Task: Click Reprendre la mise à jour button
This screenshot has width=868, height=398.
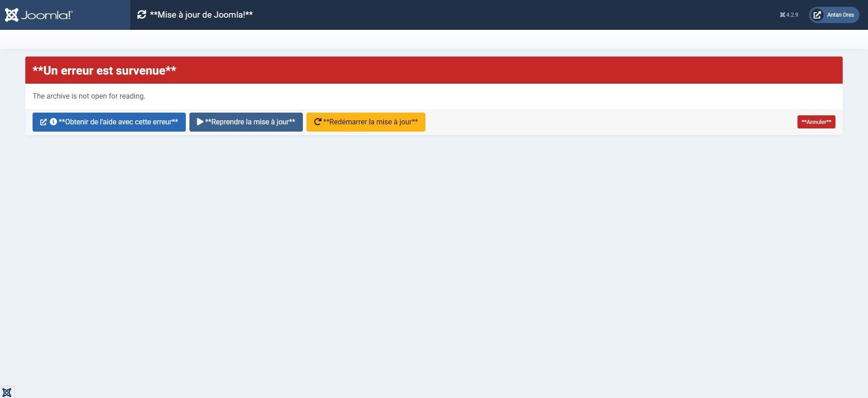Action: coord(246,122)
